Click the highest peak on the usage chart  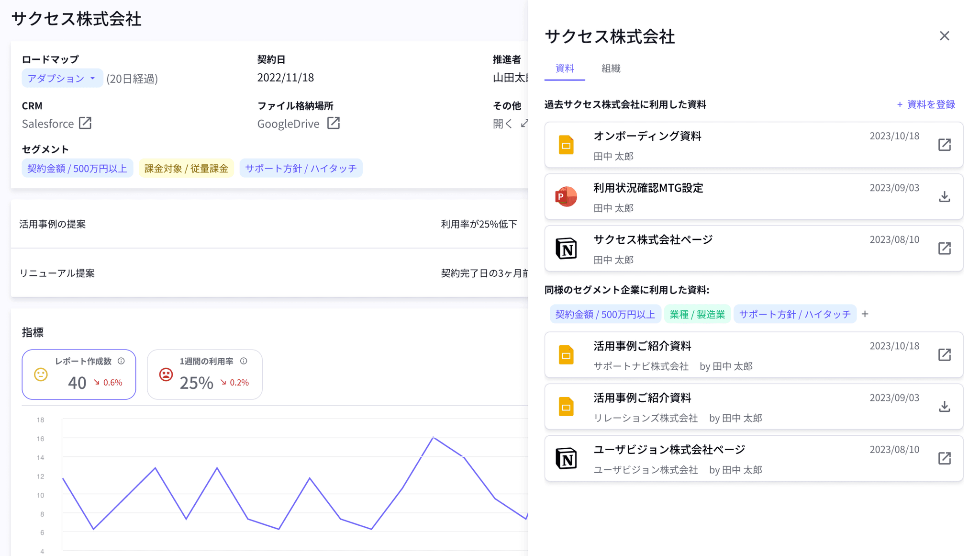[x=433, y=437]
